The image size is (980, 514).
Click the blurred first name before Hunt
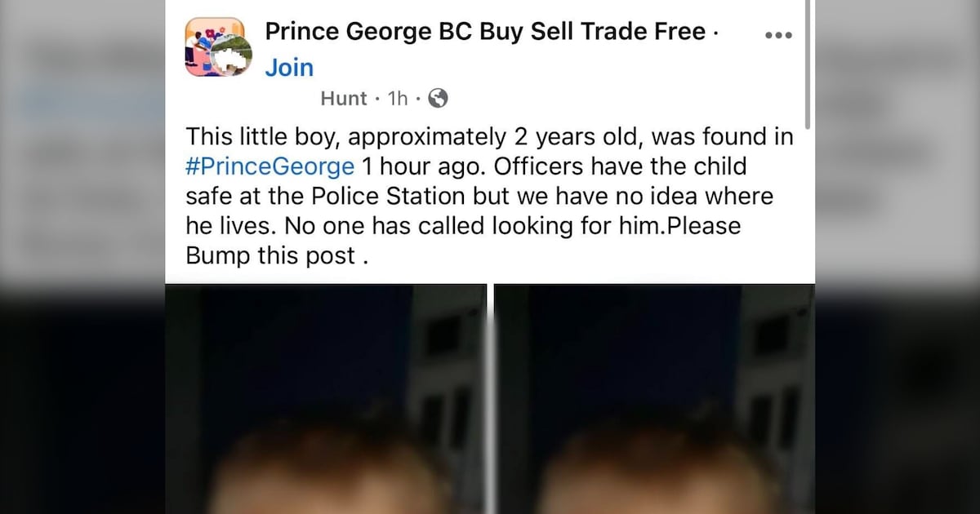(290, 99)
